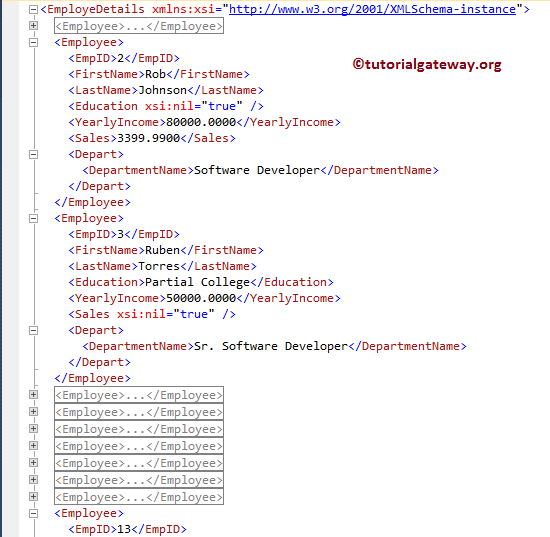Click the Sales value '3399.9900'

(x=148, y=138)
